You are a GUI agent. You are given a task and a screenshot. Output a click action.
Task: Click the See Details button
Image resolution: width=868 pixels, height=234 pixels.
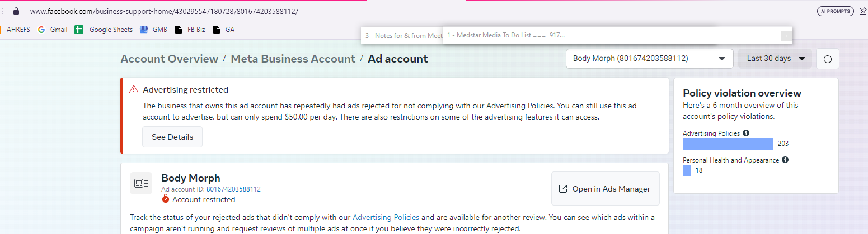tap(172, 137)
